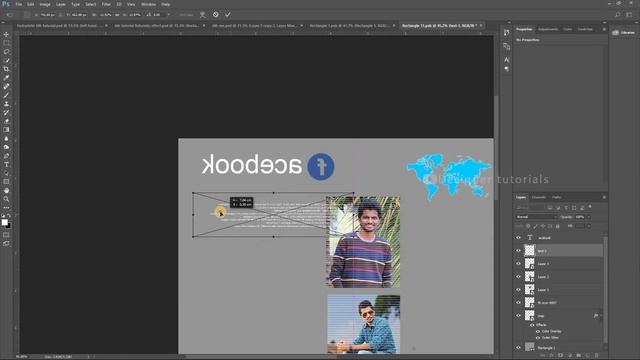Click the foreground color swatch
Screen dimensions: 640x360
click(4, 222)
